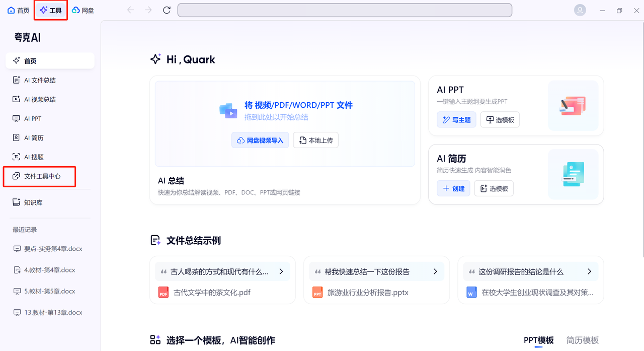Viewport: 644px width, 351px height.
Task: Expand arrow on 帮我快速总结 example
Action: click(435, 271)
